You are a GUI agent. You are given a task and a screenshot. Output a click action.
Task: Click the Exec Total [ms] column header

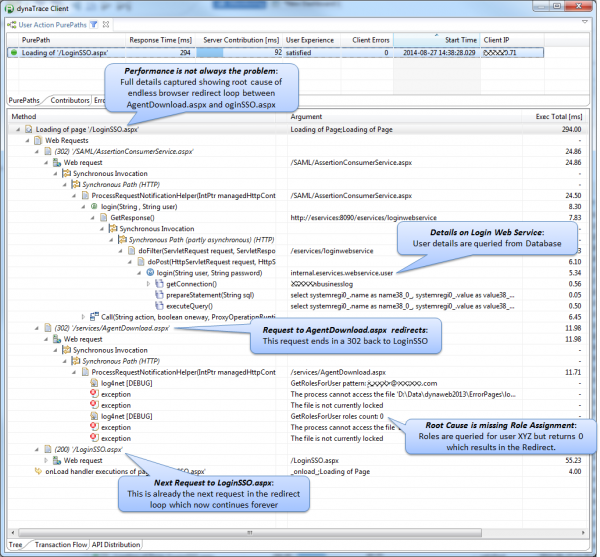pyautogui.click(x=559, y=117)
